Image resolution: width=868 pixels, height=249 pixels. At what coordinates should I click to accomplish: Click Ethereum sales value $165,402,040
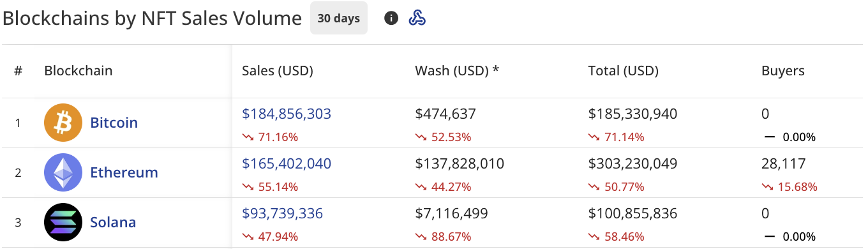coord(287,163)
